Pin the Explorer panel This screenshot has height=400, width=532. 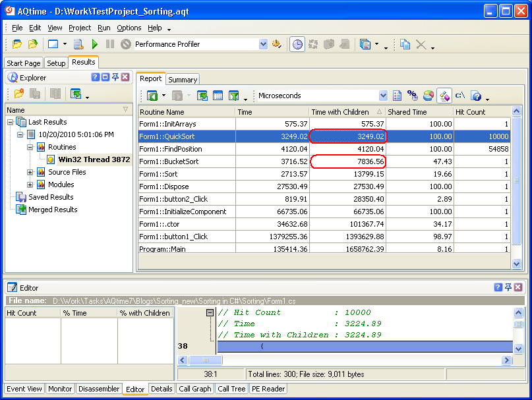(x=115, y=77)
